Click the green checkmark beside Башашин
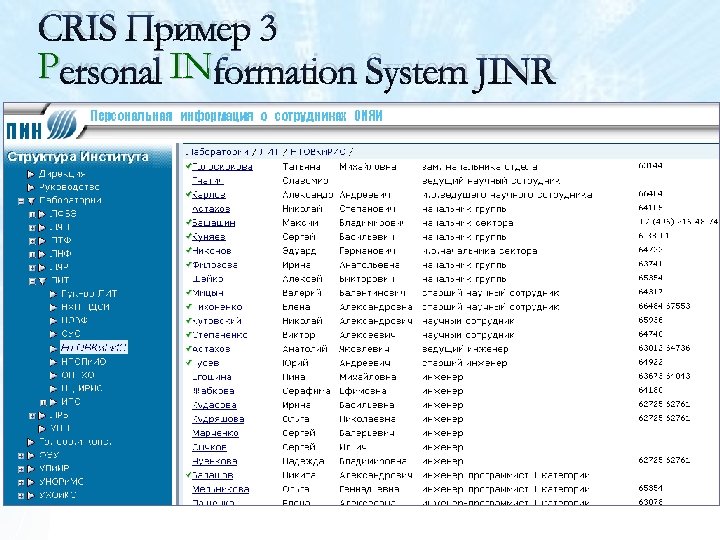720x540 pixels. [188, 222]
